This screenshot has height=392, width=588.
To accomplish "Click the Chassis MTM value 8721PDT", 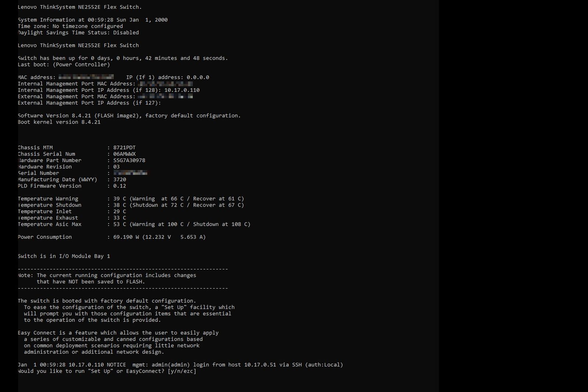I will [124, 147].
